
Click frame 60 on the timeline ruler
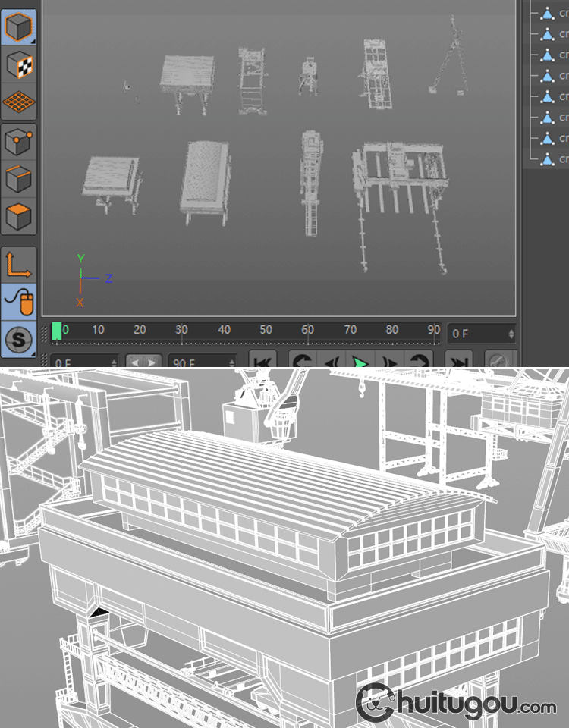[x=307, y=331]
